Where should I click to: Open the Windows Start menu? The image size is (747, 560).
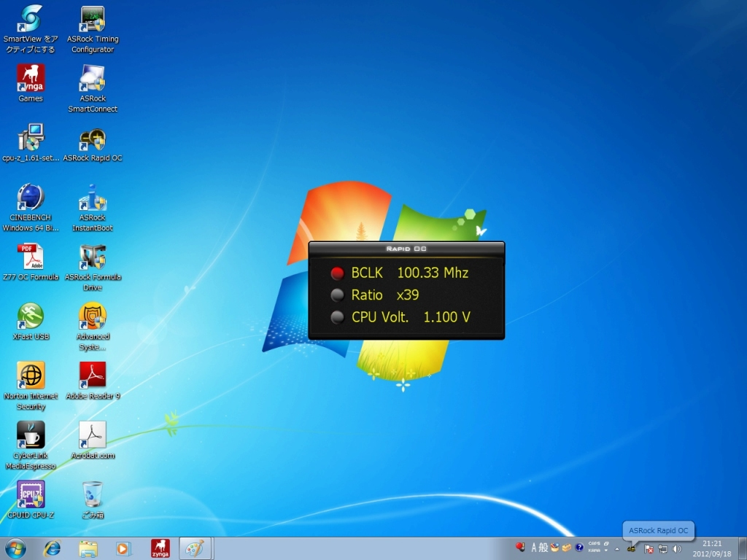pyautogui.click(x=15, y=548)
